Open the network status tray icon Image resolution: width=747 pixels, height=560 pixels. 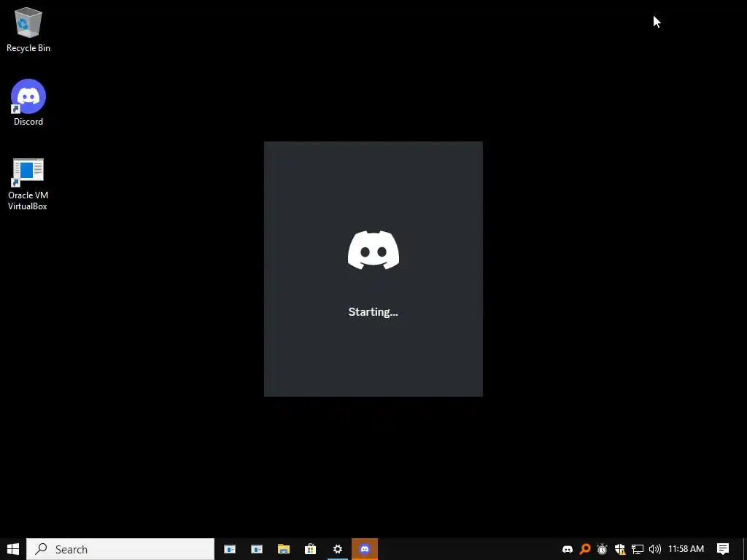(x=638, y=549)
